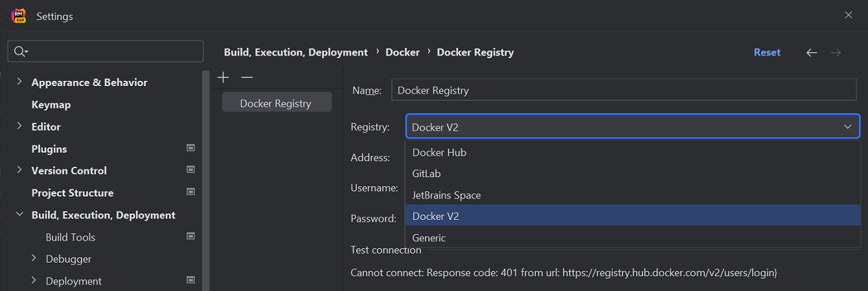Open the Keymap settings page
The height and width of the screenshot is (291, 868).
[x=51, y=104]
